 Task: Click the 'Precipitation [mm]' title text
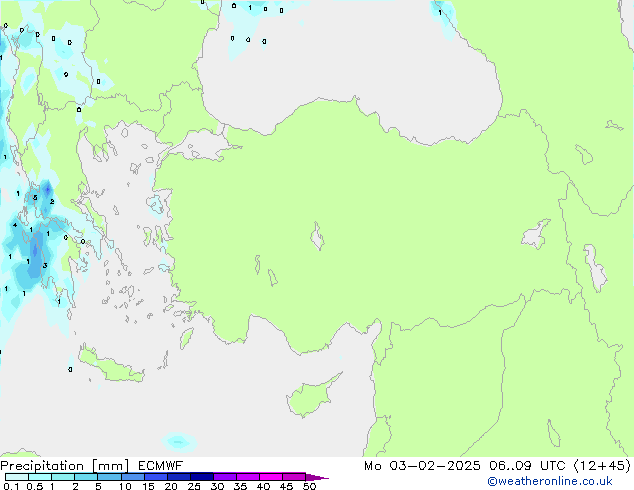(65, 466)
